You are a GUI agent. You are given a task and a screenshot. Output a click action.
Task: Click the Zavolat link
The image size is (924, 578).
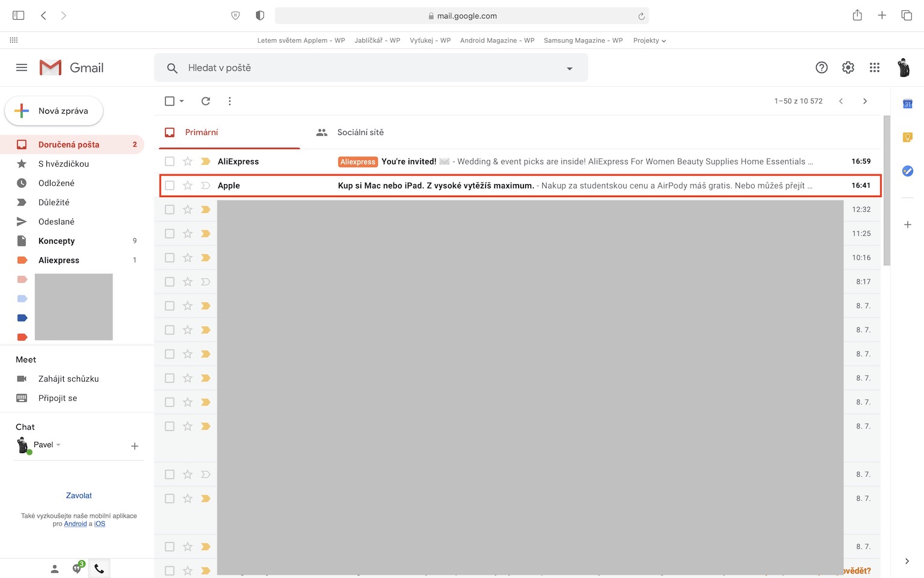click(79, 496)
